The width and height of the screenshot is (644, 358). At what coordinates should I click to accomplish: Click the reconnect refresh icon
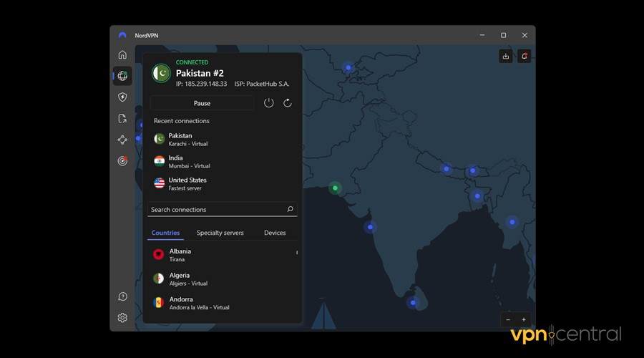coord(288,103)
